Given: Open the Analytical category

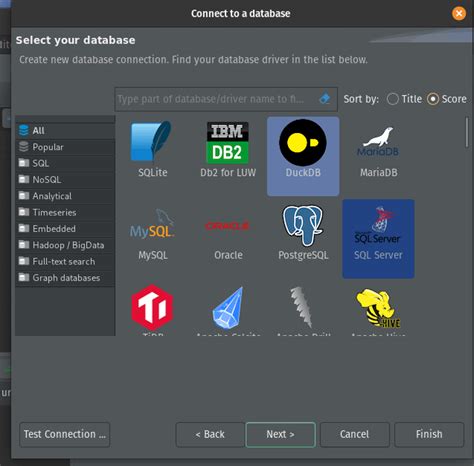Looking at the screenshot, I should (65, 196).
